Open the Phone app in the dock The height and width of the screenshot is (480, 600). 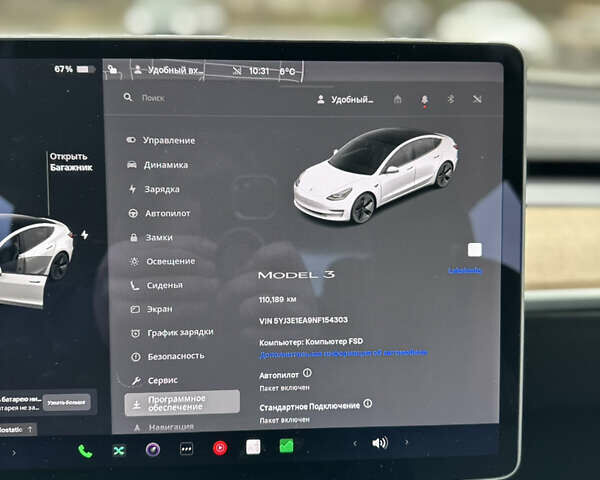[85, 451]
